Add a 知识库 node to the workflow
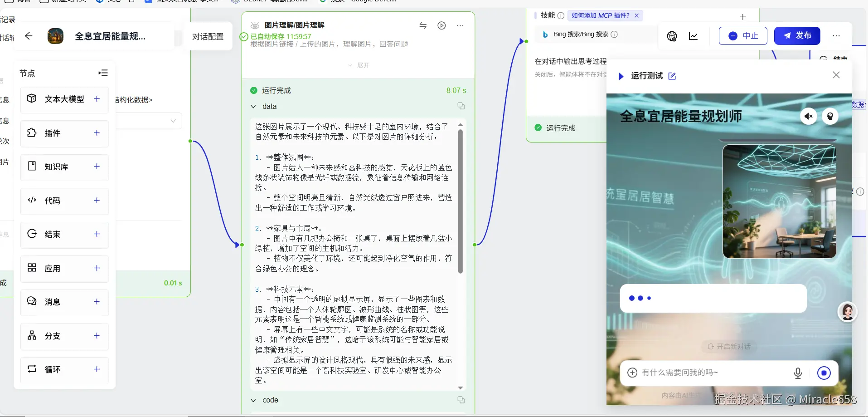868x417 pixels. tap(97, 167)
